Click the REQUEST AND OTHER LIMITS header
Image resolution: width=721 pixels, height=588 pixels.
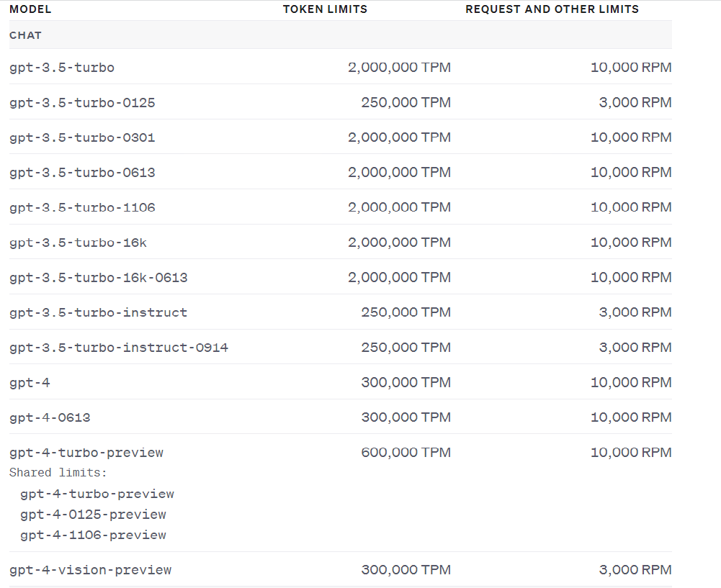[x=552, y=9]
